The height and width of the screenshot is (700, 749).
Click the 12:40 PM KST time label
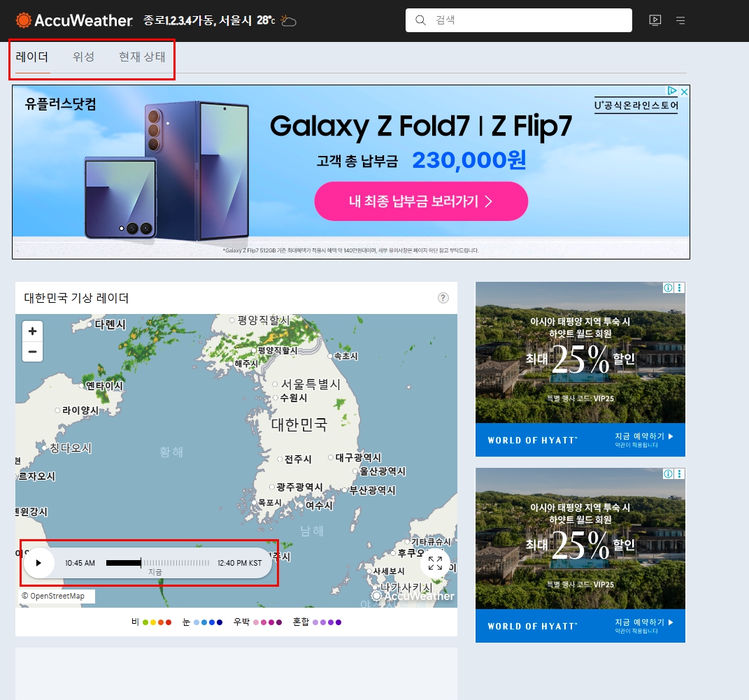point(240,563)
